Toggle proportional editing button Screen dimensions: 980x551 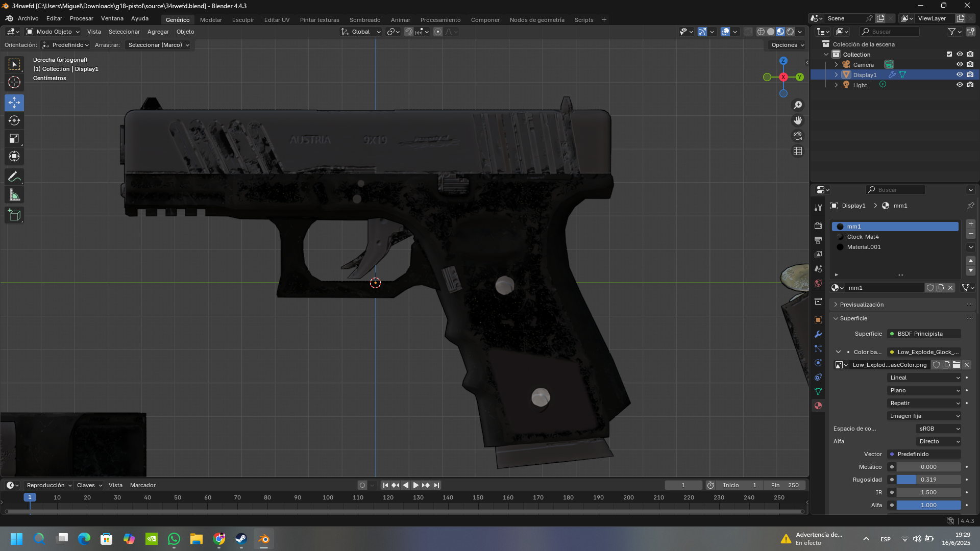(438, 32)
